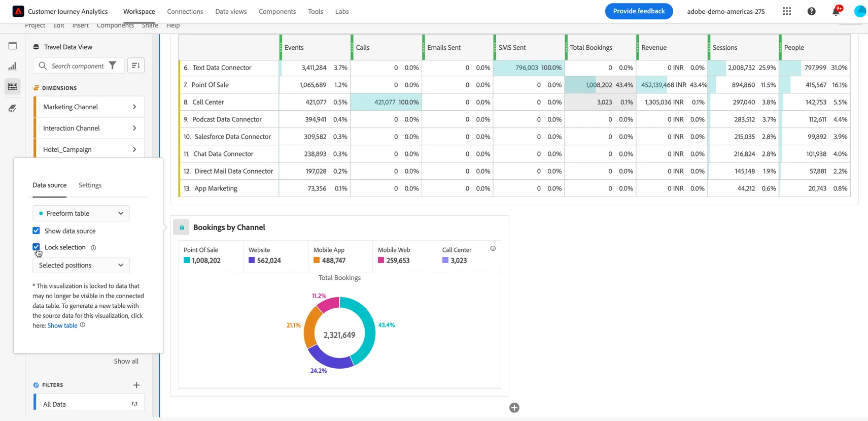Uncheck Show data source checkbox
Screen dimensions: 868x421
(x=36, y=231)
